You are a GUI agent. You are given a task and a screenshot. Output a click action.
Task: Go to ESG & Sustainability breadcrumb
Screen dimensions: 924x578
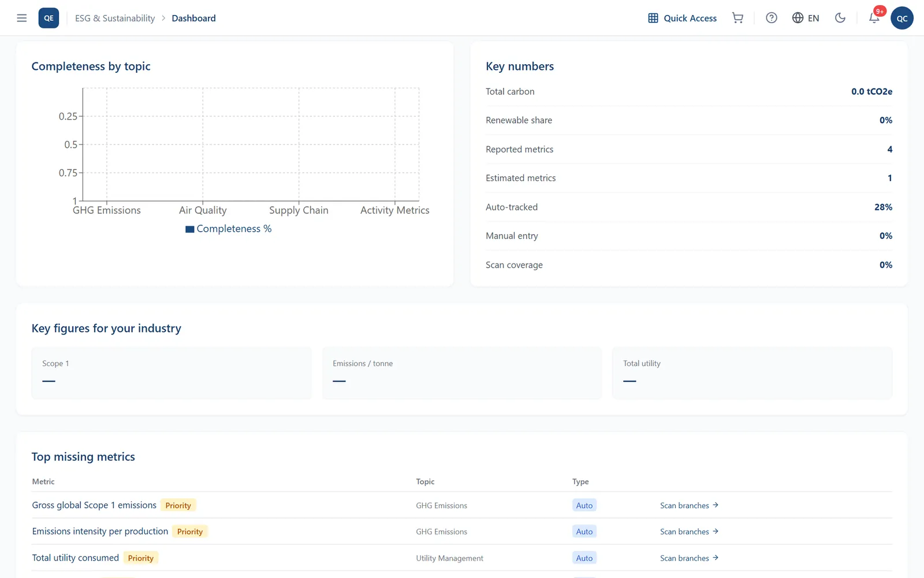(x=115, y=18)
